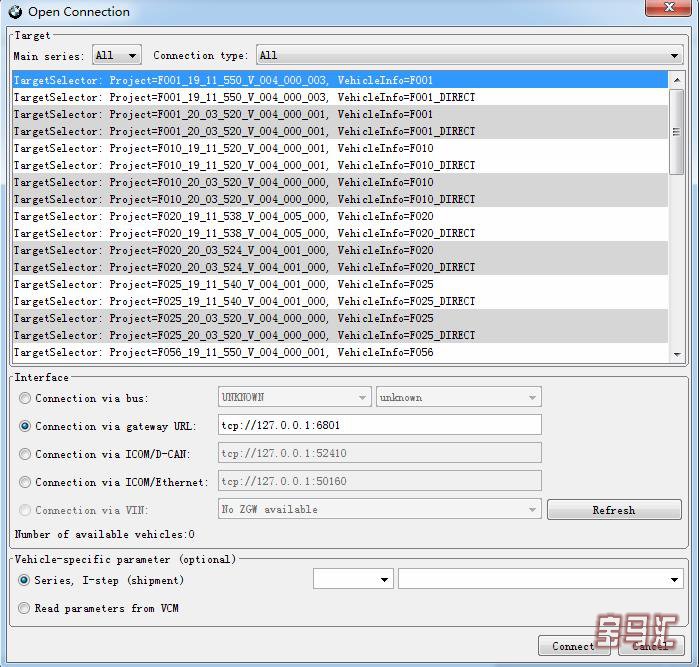Open the No ZGW available dropdown
This screenshot has width=699, height=667.
click(x=380, y=509)
